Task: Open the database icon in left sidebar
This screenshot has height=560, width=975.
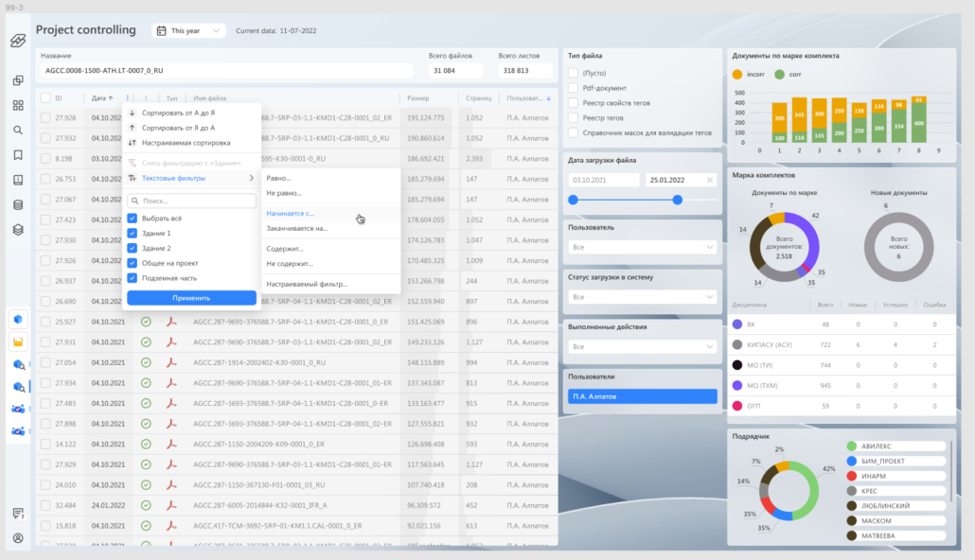Action: point(18,204)
